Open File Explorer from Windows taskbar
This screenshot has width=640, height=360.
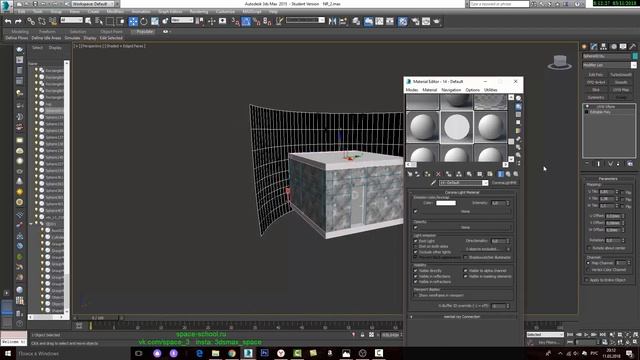(x=216, y=353)
